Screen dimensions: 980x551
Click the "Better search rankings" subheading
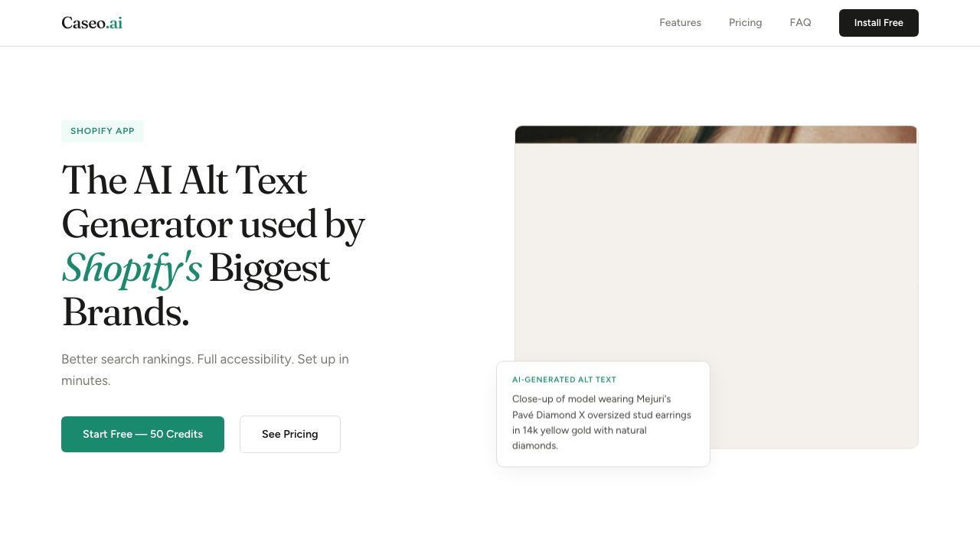pyautogui.click(x=205, y=370)
